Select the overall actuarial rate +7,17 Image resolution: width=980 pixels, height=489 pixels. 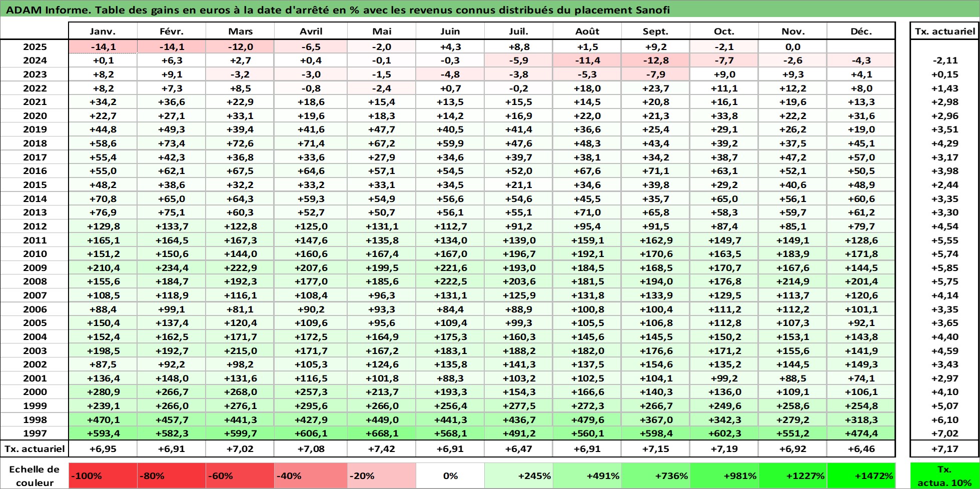945,448
